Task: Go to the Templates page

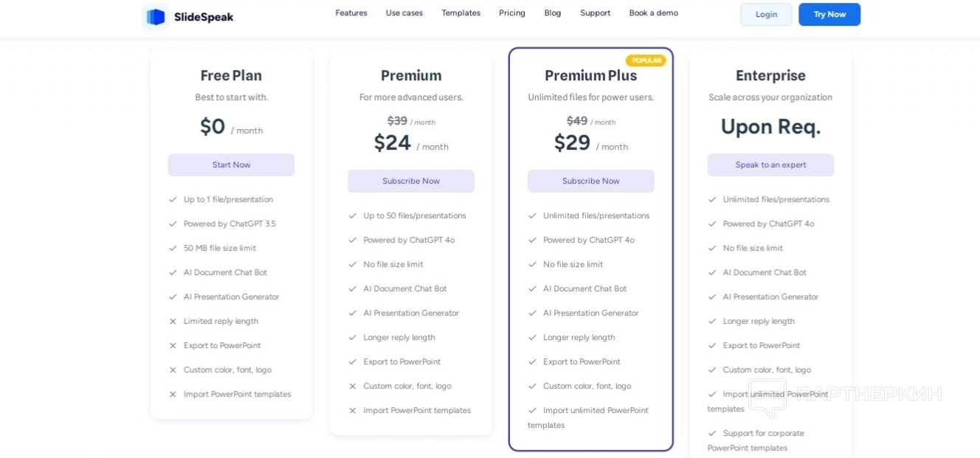Action: [460, 13]
